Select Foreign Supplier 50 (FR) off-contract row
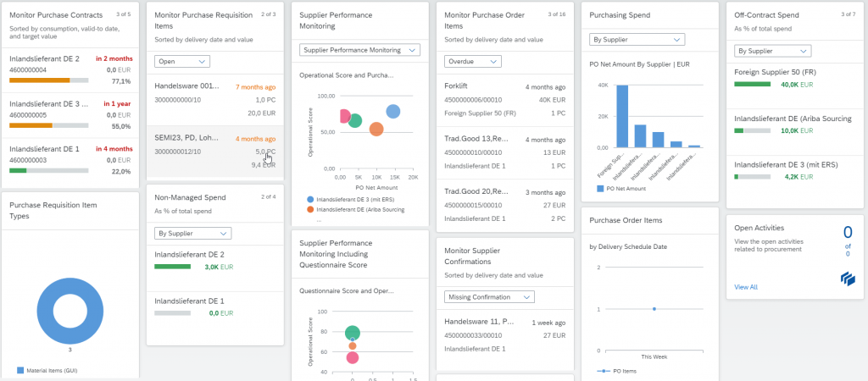This screenshot has height=381, width=868. pyautogui.click(x=795, y=86)
